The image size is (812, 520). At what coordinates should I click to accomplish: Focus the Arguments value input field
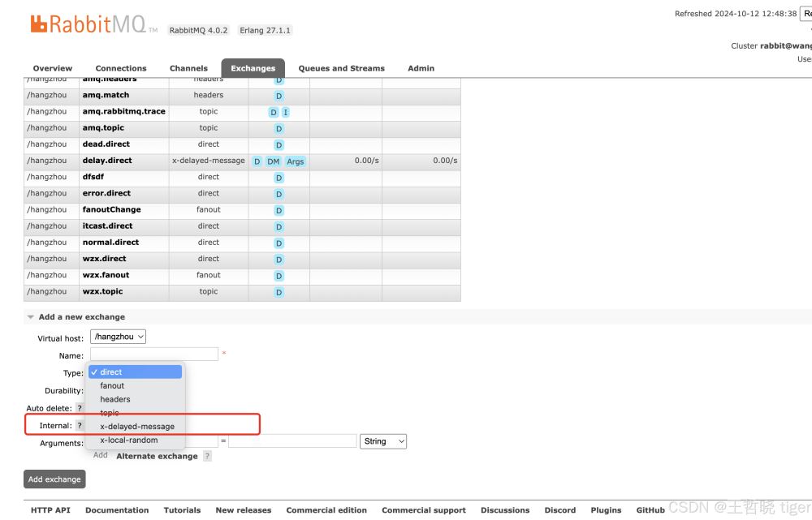[292, 440]
